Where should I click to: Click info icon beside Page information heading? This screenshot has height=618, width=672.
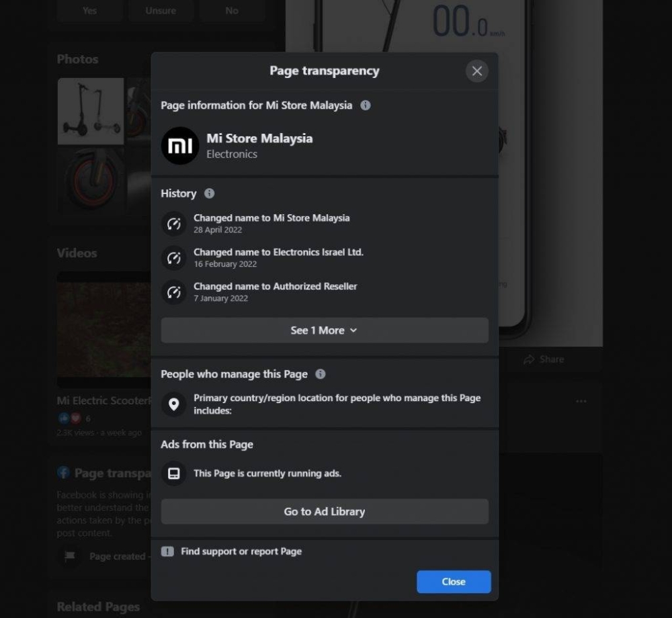365,105
